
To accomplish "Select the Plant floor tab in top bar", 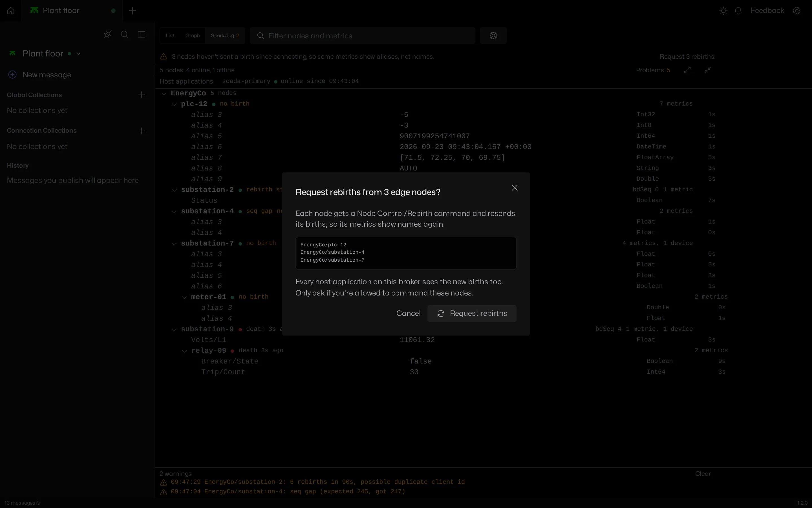I will pos(72,11).
